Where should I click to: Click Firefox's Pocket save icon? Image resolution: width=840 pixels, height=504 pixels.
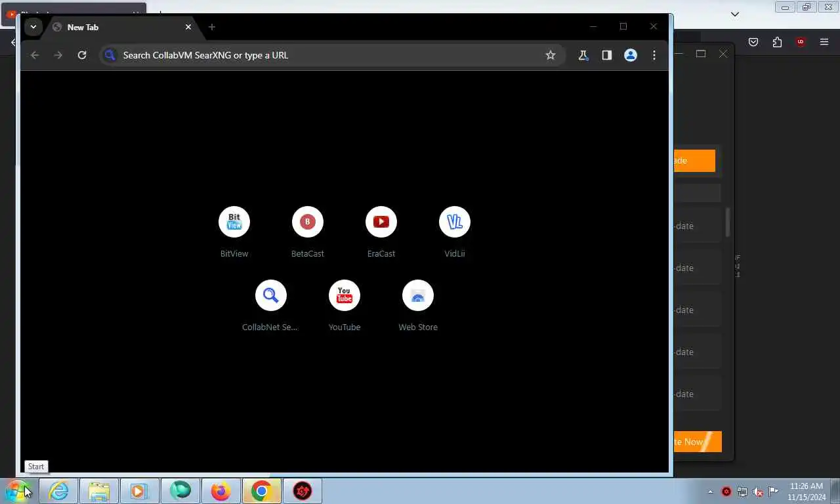[x=753, y=42]
